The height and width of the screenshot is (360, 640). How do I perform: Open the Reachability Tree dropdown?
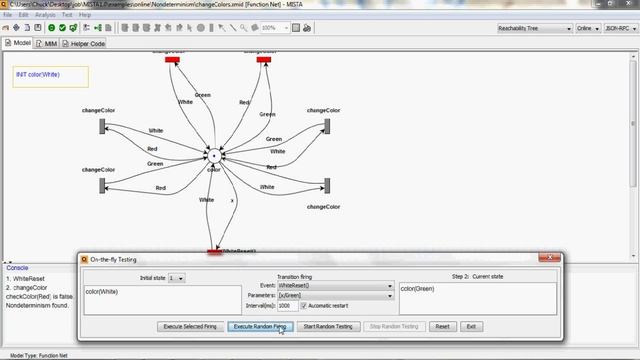[534, 28]
